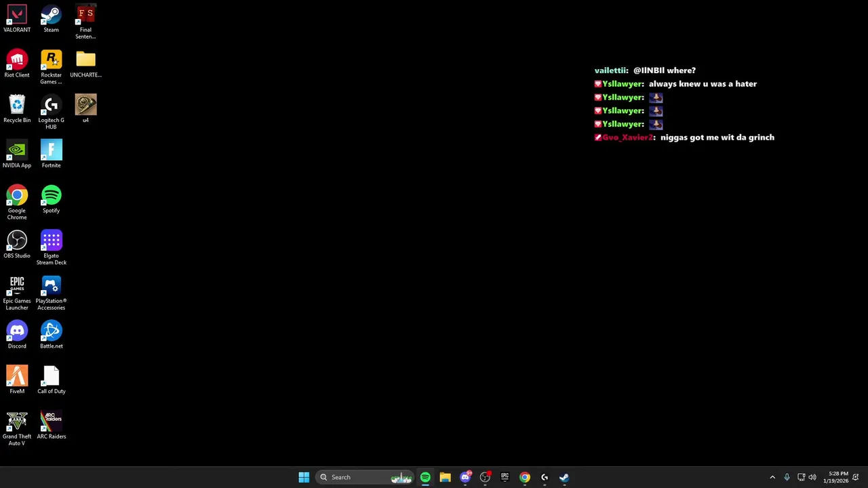Open Google Chrome from the taskbar
This screenshot has width=868, height=488.
click(x=525, y=477)
